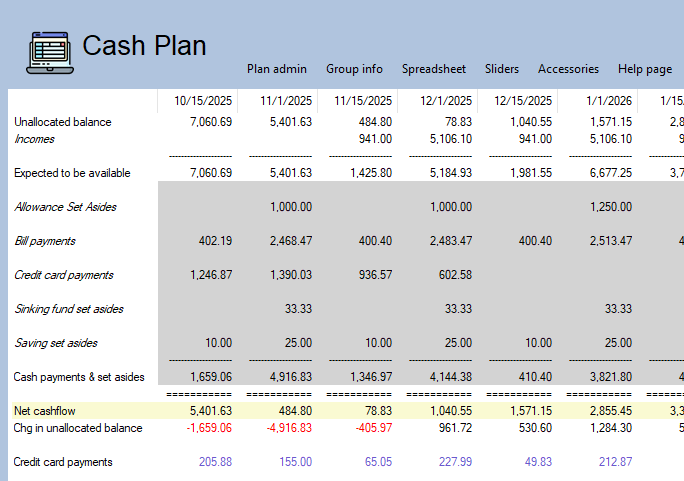Click balance change value 1,284.30
Image resolution: width=684 pixels, height=481 pixels.
click(611, 428)
